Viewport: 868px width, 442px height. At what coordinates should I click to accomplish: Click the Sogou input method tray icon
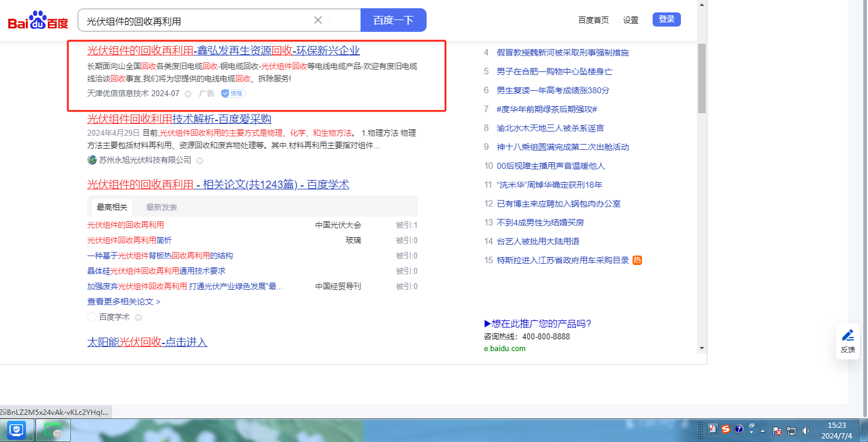[x=725, y=429]
